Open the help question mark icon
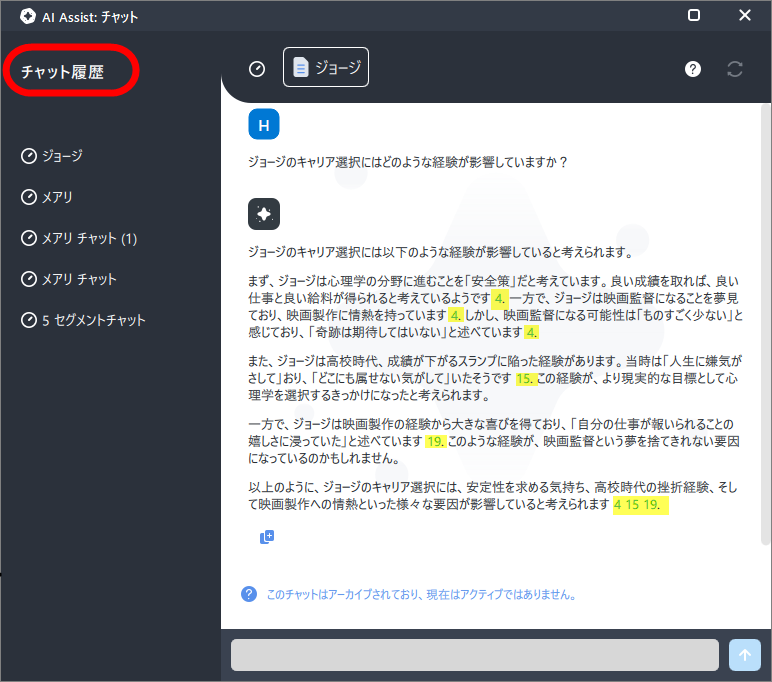Viewport: 772px width, 682px height. (693, 69)
